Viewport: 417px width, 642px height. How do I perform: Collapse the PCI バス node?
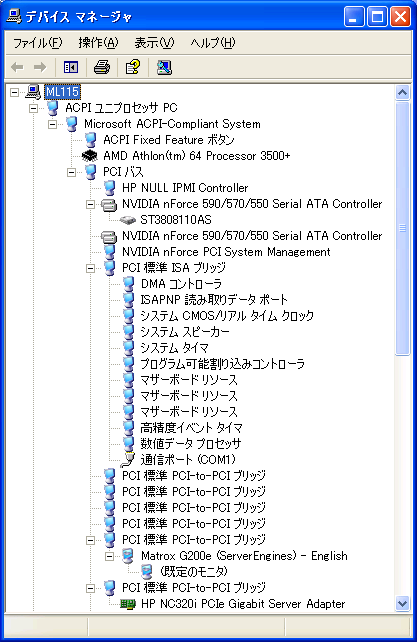72,172
